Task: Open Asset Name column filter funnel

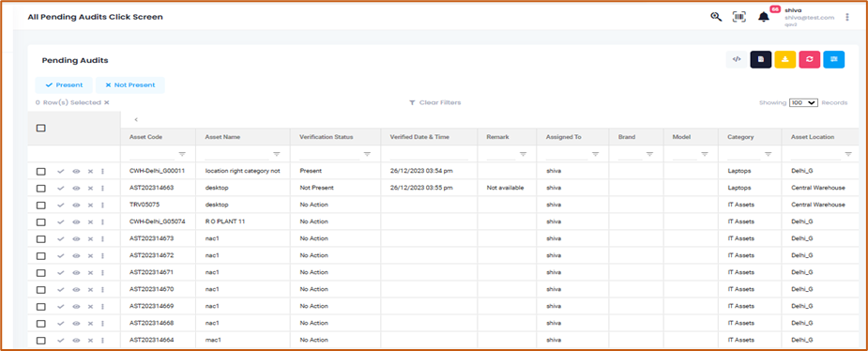Action: (x=276, y=154)
